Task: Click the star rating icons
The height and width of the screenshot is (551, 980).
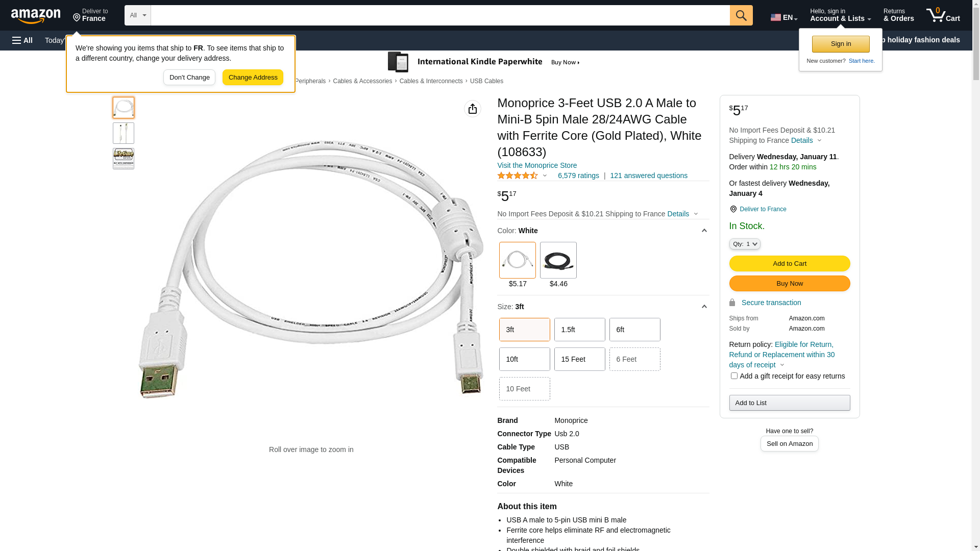Action: (x=517, y=176)
